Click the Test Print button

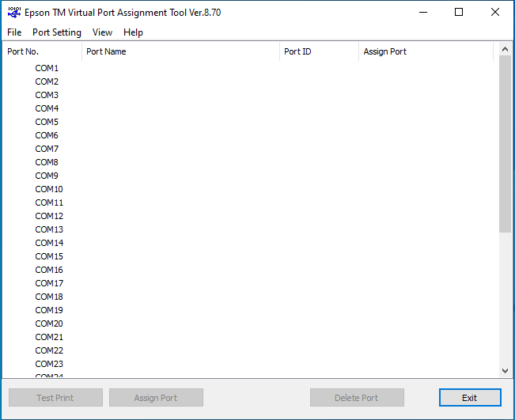click(x=55, y=398)
